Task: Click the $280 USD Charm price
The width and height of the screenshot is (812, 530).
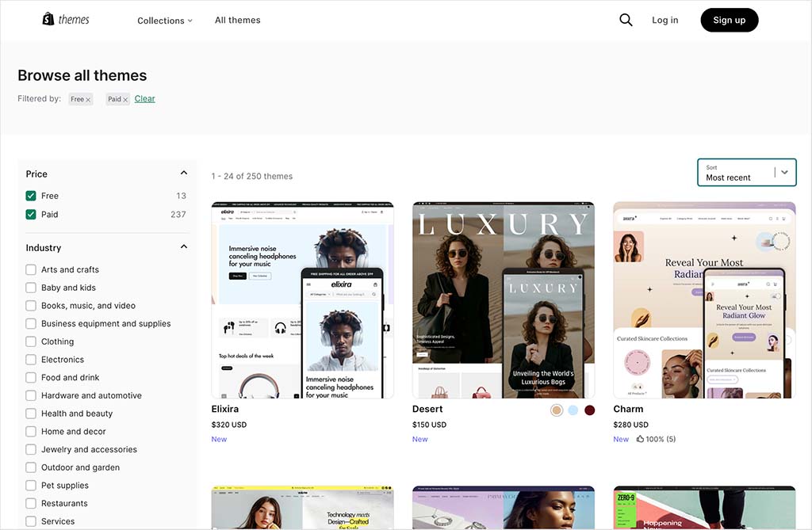Action: click(x=630, y=425)
